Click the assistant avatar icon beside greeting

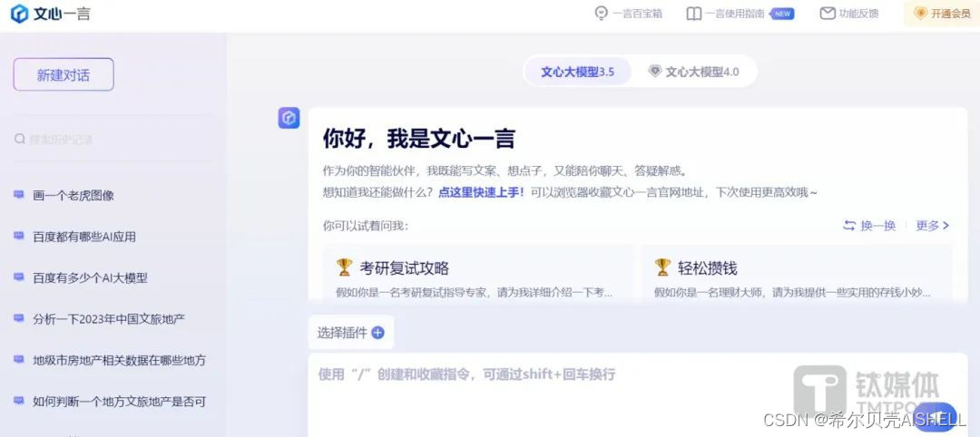pos(289,118)
